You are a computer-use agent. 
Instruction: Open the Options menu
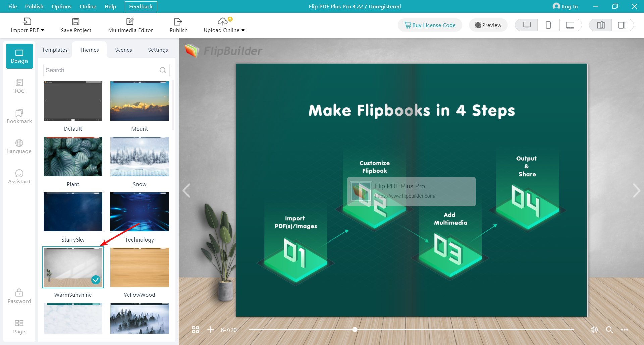click(61, 6)
